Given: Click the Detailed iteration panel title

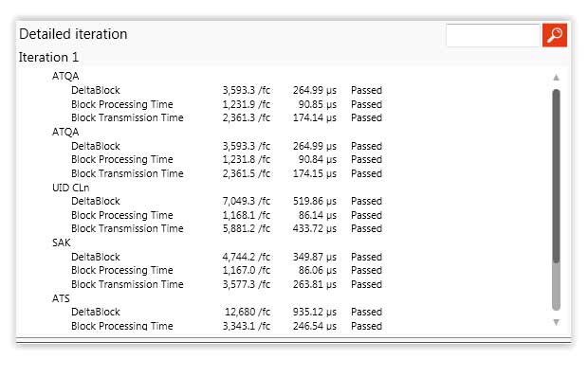Looking at the screenshot, I should [x=73, y=34].
